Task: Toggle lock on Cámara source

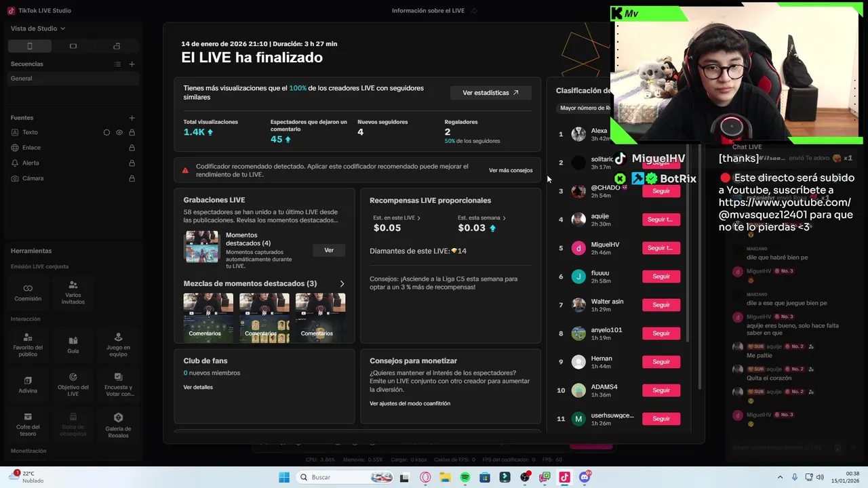Action: [x=132, y=179]
